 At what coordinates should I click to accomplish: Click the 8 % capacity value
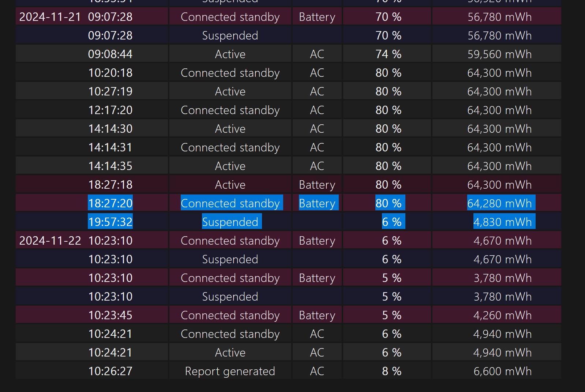(x=391, y=371)
